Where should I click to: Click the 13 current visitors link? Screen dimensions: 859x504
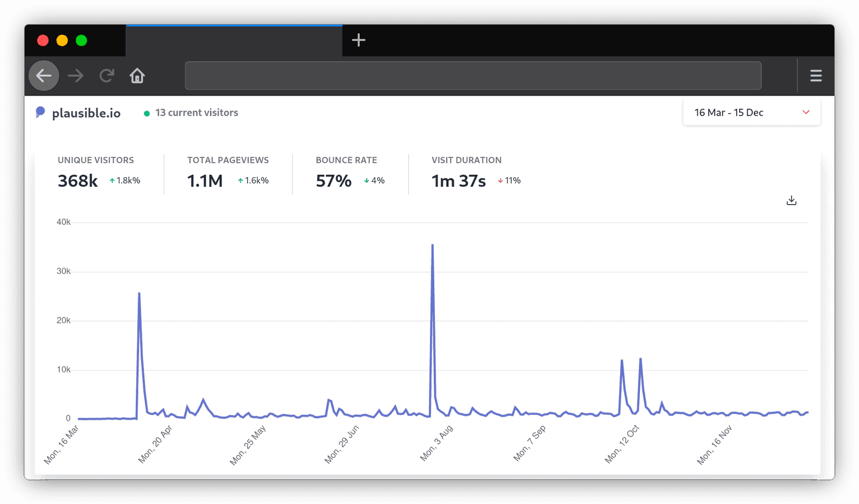pyautogui.click(x=196, y=113)
